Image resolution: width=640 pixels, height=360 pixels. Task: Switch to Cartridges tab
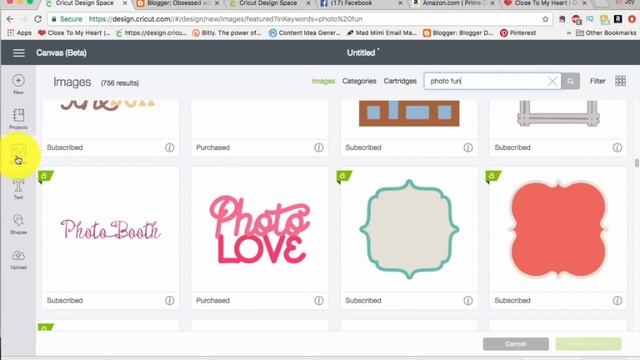[400, 81]
